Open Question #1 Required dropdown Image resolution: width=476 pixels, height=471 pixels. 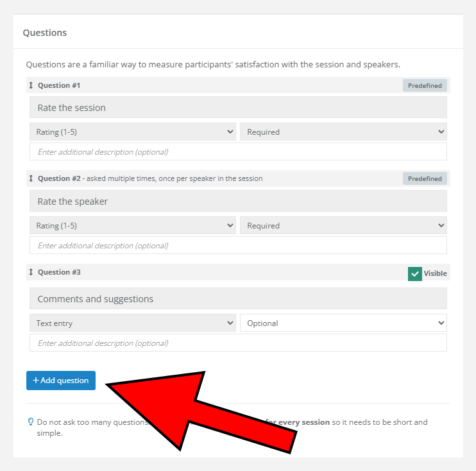tap(343, 132)
